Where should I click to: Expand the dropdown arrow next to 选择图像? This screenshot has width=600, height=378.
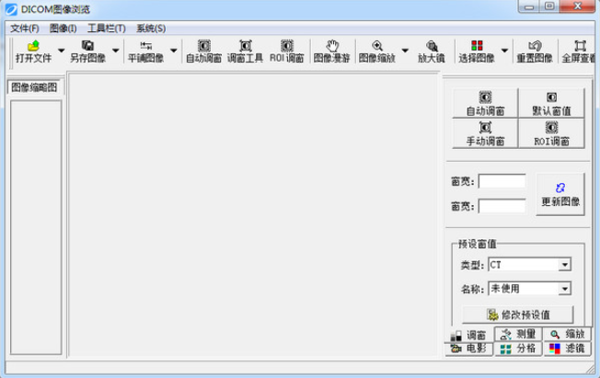coord(505,51)
